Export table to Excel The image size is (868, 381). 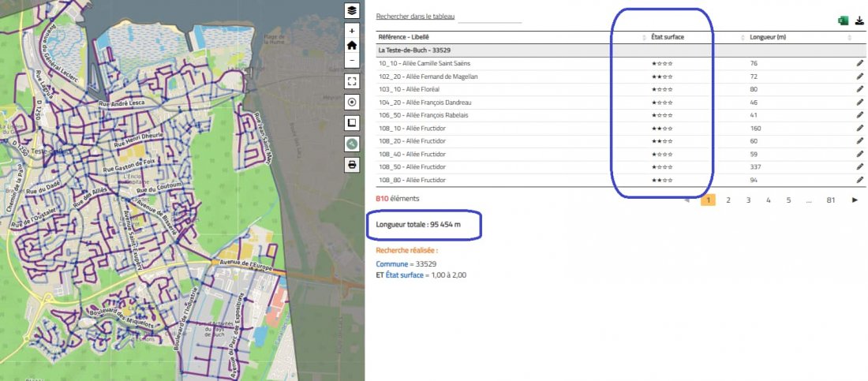point(843,21)
